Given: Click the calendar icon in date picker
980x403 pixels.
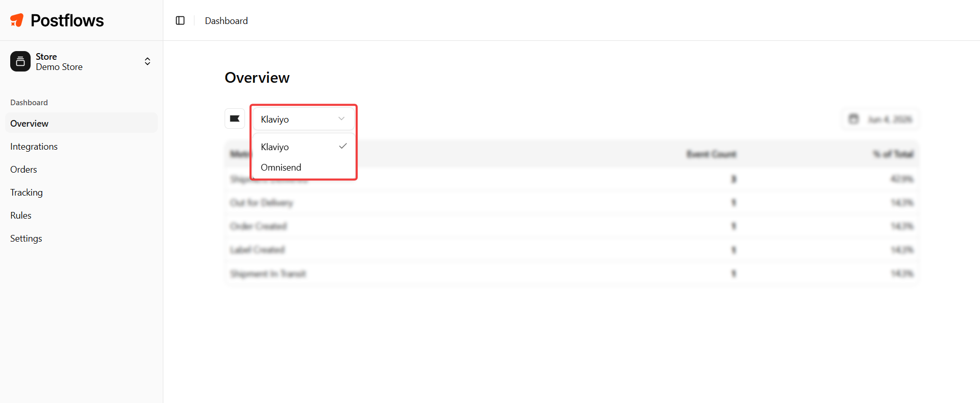Looking at the screenshot, I should click(x=853, y=119).
